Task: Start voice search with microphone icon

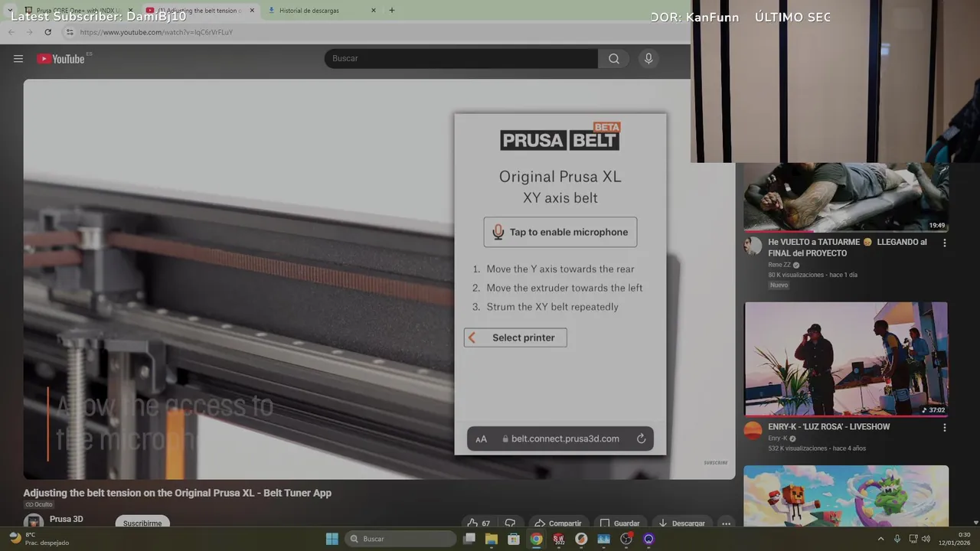Action: coord(648,59)
